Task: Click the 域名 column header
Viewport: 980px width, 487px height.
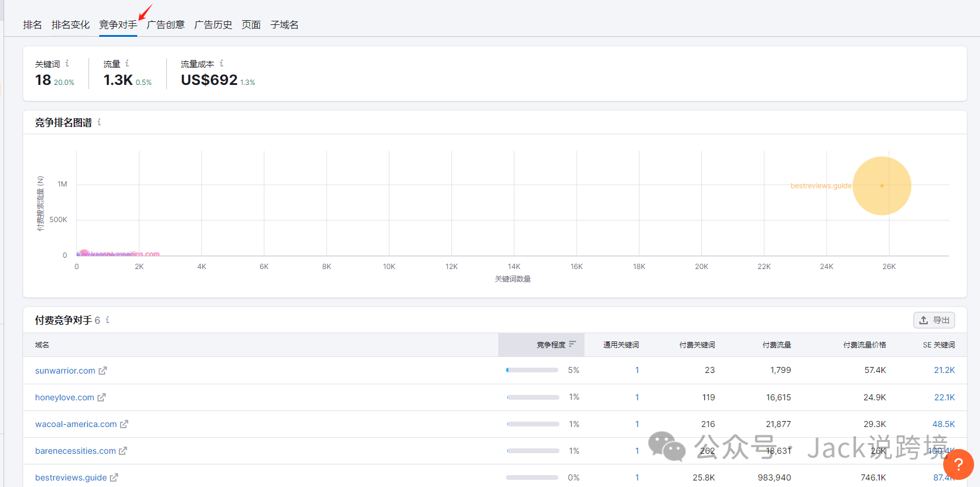Action: pos(42,344)
